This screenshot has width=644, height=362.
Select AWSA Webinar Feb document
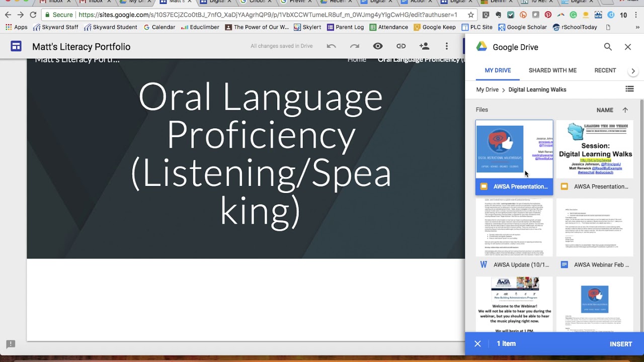[595, 236]
